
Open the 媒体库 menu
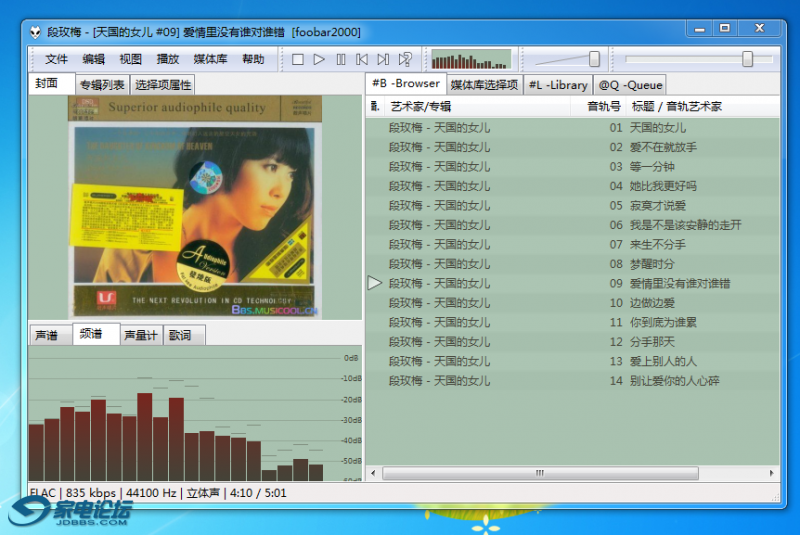click(210, 60)
